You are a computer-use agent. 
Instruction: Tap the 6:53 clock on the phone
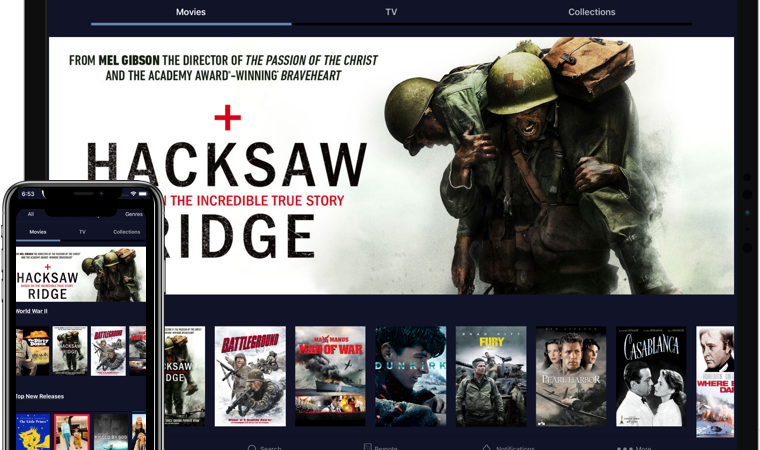(x=28, y=193)
